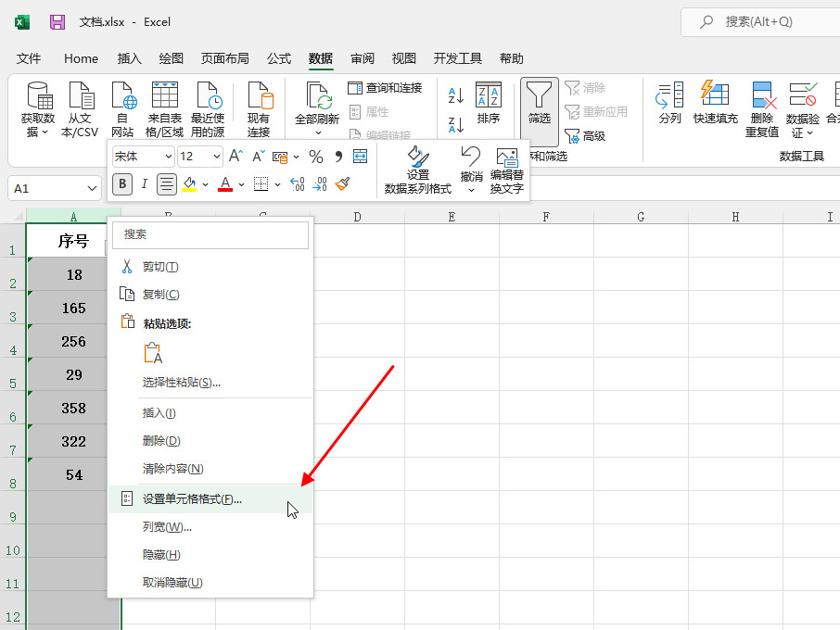This screenshot has width=840, height=630.
Task: Switch to the Formulas (公式) tab
Action: point(279,58)
